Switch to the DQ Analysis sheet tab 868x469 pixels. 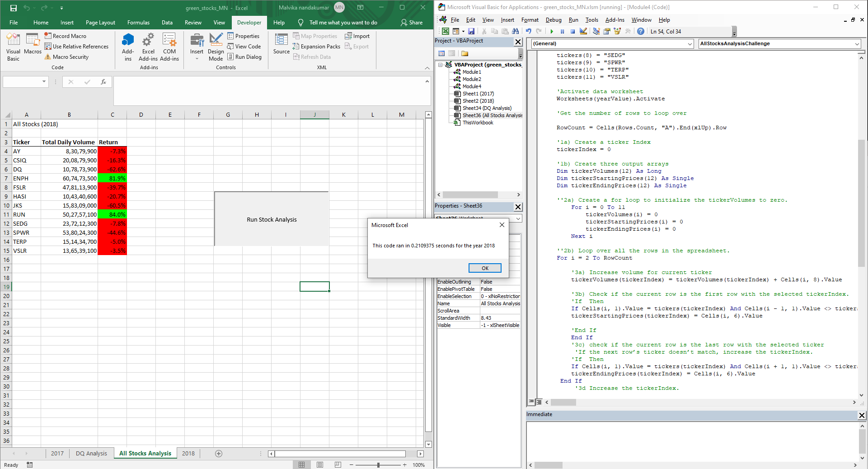pyautogui.click(x=91, y=454)
